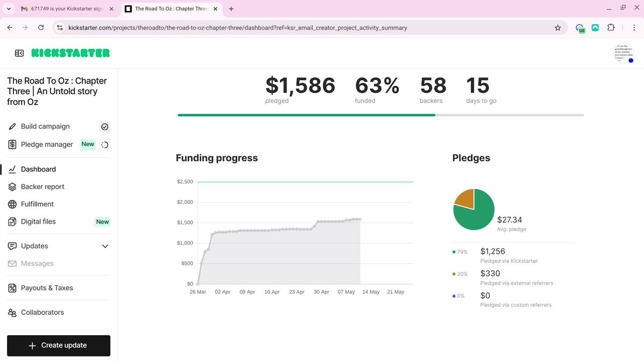This screenshot has height=362, width=644.
Task: Click the $0 custom referrers value
Action: pyautogui.click(x=485, y=295)
